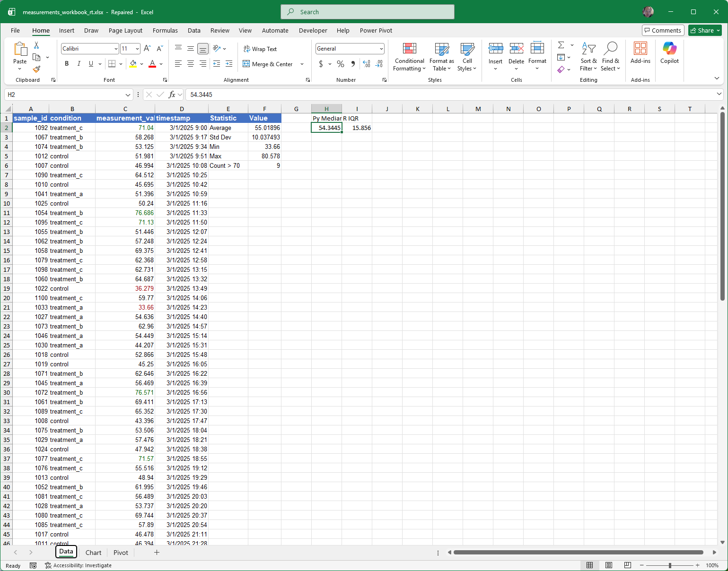Click the Search box in title bar

click(x=368, y=12)
